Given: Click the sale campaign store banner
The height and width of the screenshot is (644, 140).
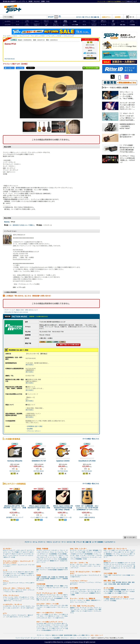Looking at the screenshot, I should 120,62.
